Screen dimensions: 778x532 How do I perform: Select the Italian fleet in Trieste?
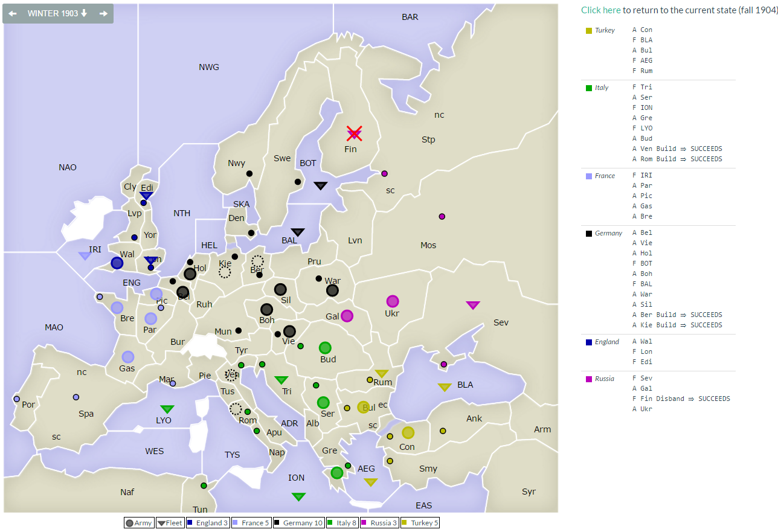coord(281,380)
